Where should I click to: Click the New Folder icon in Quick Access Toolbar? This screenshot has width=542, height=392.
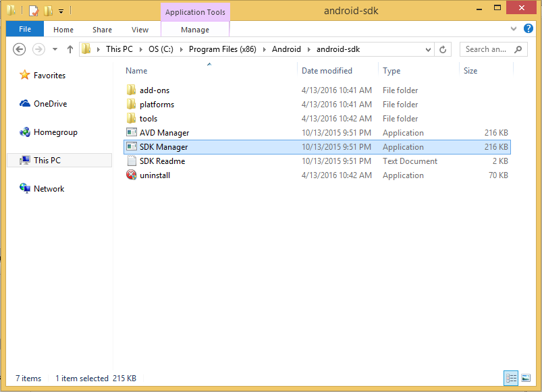tap(48, 10)
